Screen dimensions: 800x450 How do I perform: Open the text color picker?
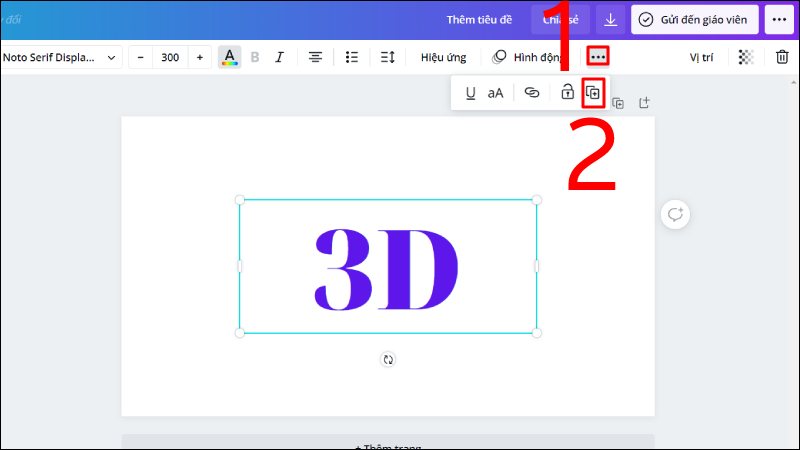[230, 57]
